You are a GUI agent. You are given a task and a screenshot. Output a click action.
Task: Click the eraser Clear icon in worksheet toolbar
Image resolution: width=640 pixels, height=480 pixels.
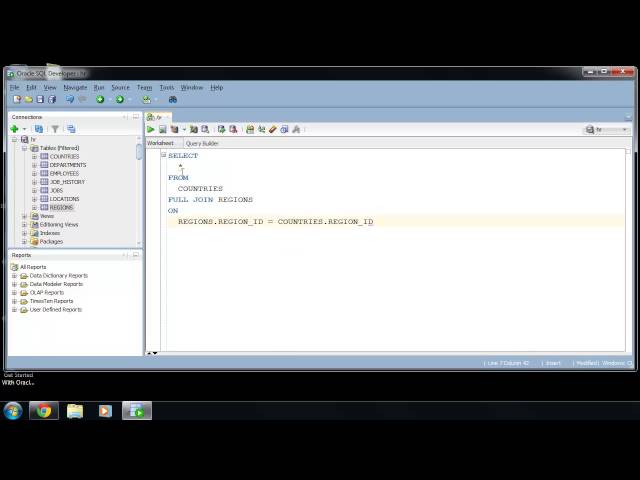click(273, 129)
